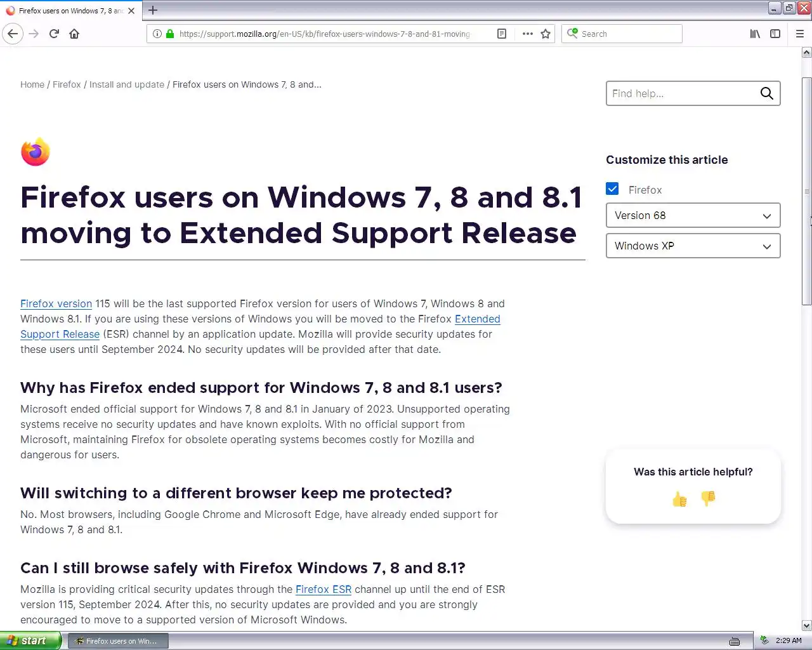Open the Windows XP platform dropdown
Screen dimensions: 812x650
click(x=693, y=246)
